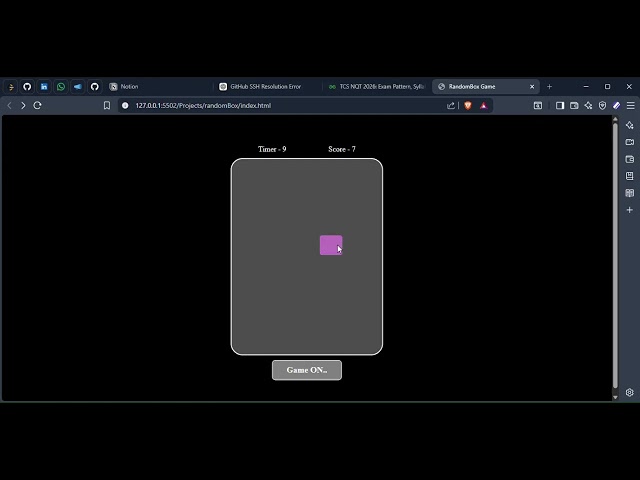Open browser main hamburger menu
The height and width of the screenshot is (480, 640).
click(631, 105)
